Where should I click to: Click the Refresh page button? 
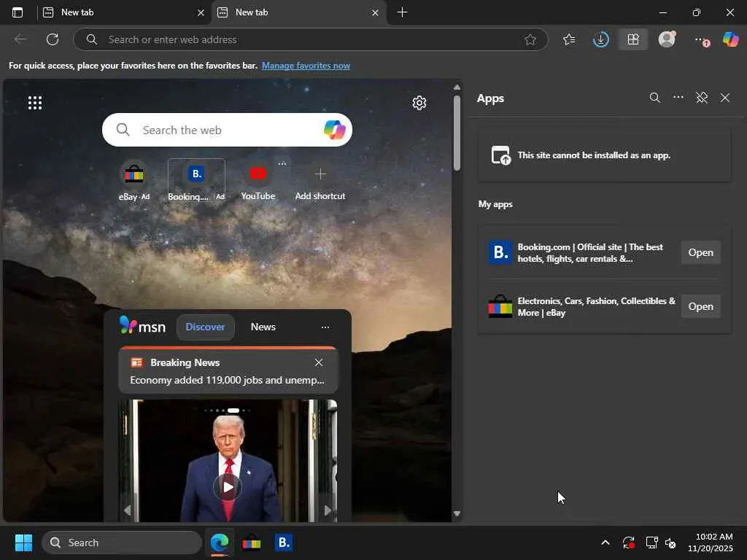pos(53,39)
